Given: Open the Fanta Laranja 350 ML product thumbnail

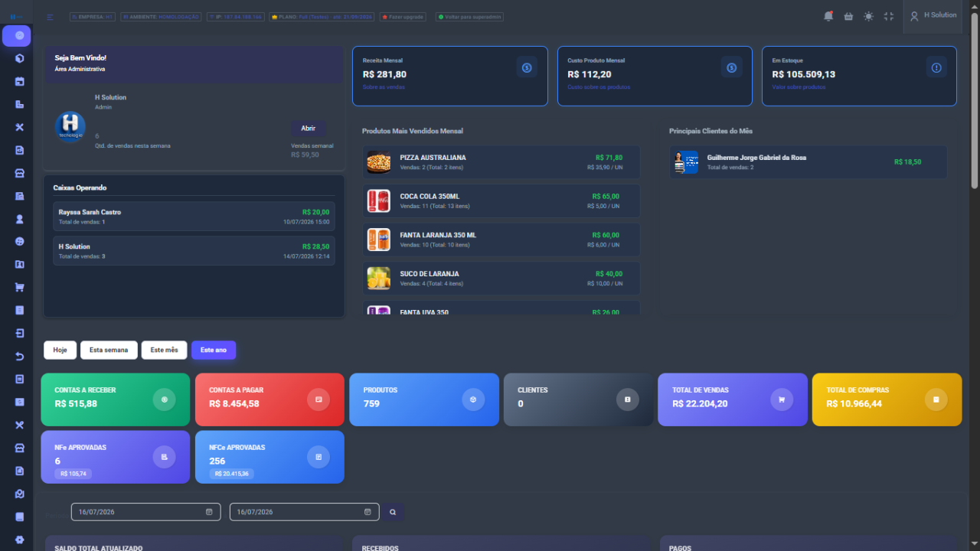Looking at the screenshot, I should (378, 240).
